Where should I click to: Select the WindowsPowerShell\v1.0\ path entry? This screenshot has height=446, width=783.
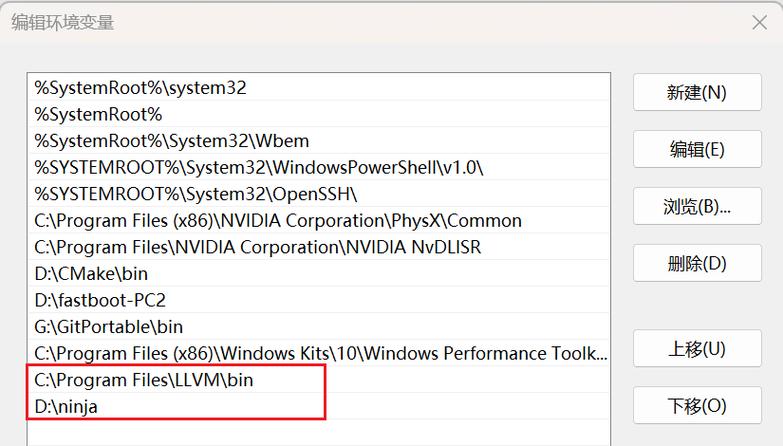click(x=258, y=167)
